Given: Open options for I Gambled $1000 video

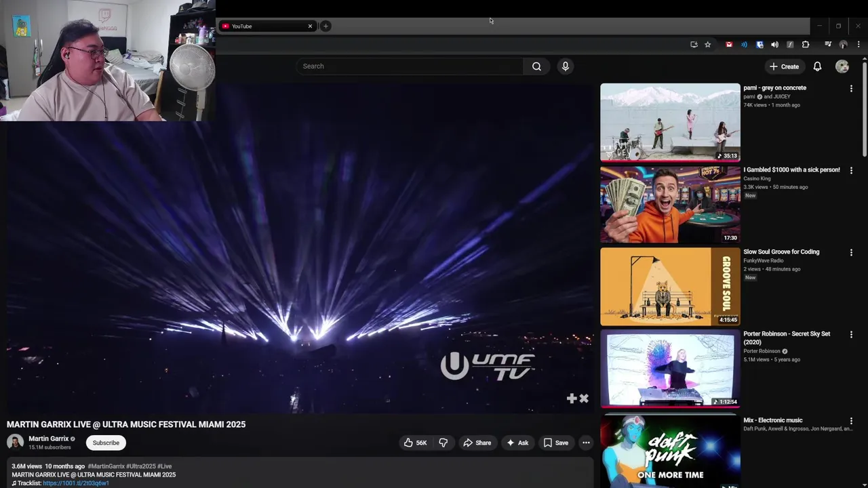Looking at the screenshot, I should click(851, 170).
